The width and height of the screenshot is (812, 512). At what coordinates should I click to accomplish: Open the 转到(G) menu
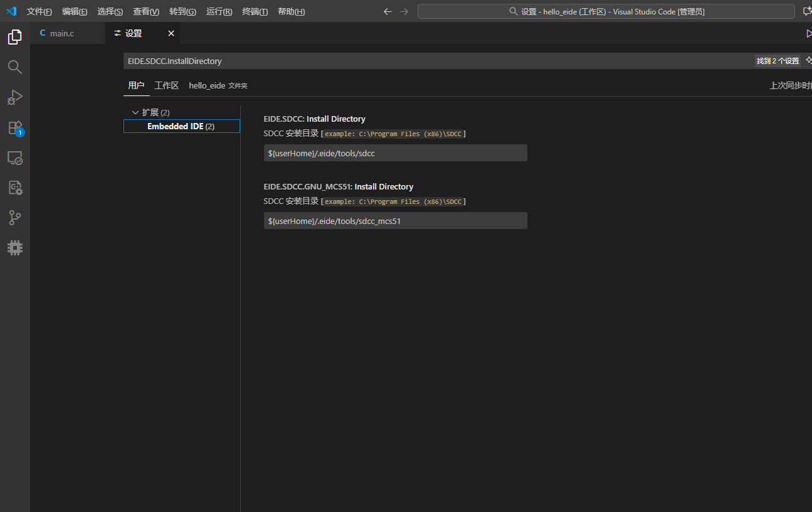(x=182, y=12)
